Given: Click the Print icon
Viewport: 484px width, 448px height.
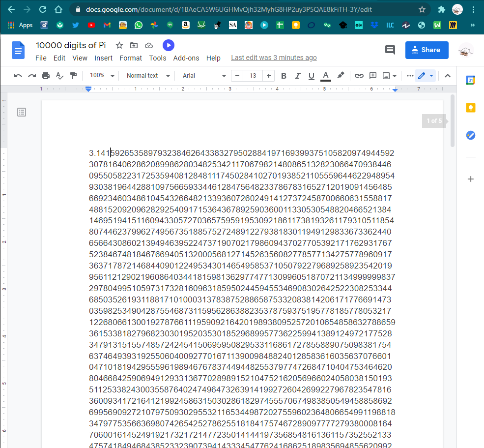Looking at the screenshot, I should pos(46,76).
